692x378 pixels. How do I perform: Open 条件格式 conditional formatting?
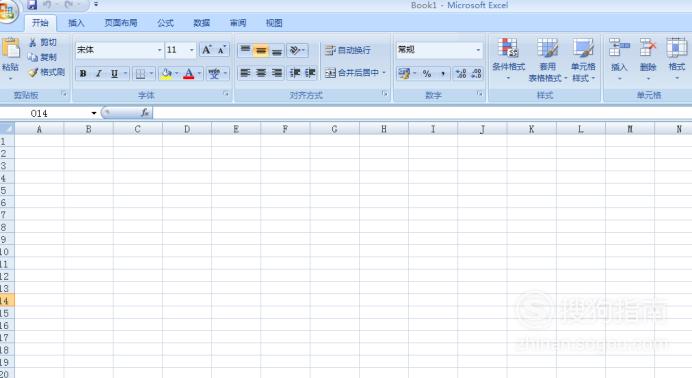(508, 60)
